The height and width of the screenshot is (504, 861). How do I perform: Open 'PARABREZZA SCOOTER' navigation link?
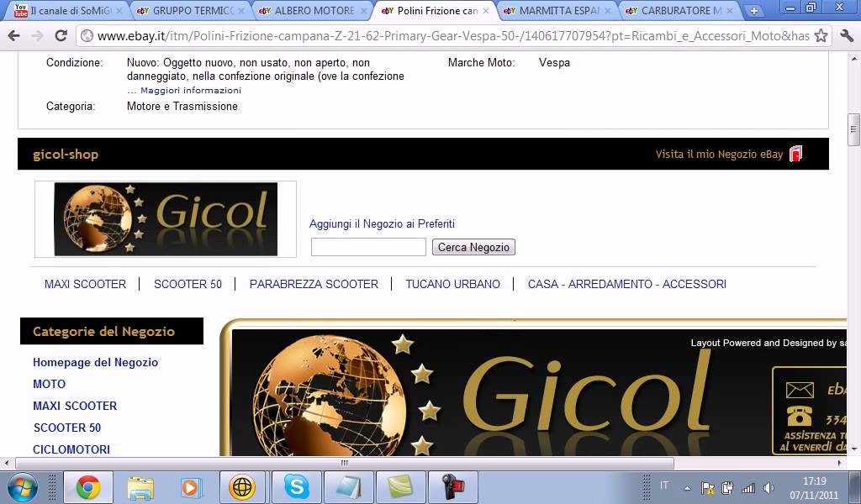click(314, 284)
